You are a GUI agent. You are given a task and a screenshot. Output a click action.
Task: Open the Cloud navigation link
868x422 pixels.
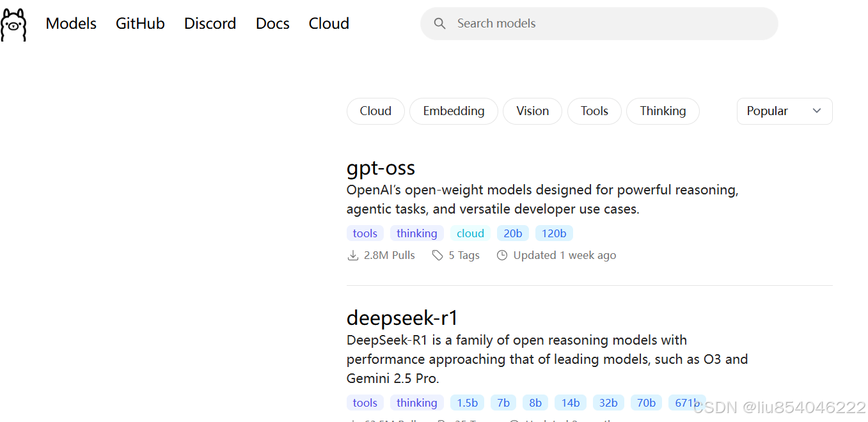(x=329, y=24)
